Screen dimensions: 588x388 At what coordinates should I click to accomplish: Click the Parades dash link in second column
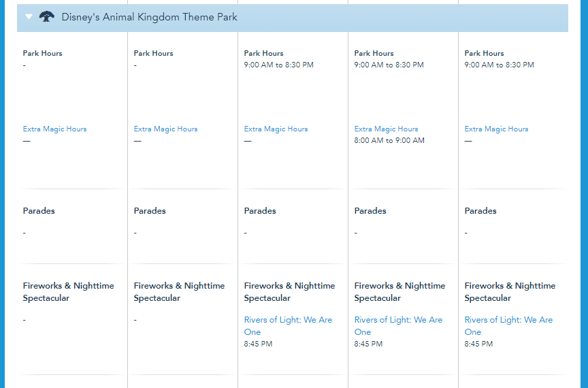coord(135,233)
